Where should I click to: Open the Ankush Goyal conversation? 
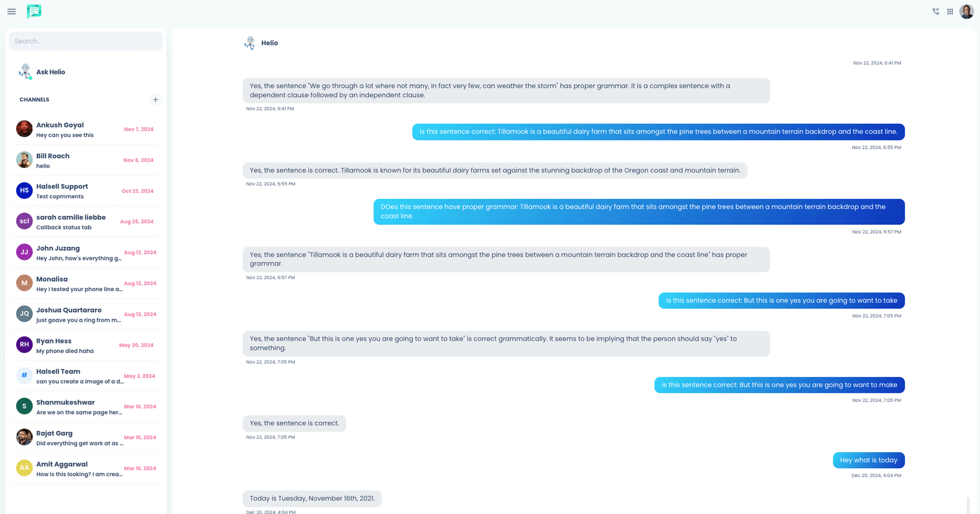[x=86, y=130]
